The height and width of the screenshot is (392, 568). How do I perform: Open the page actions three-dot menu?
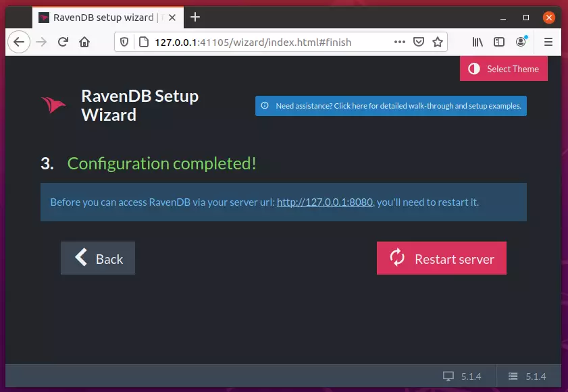(400, 42)
